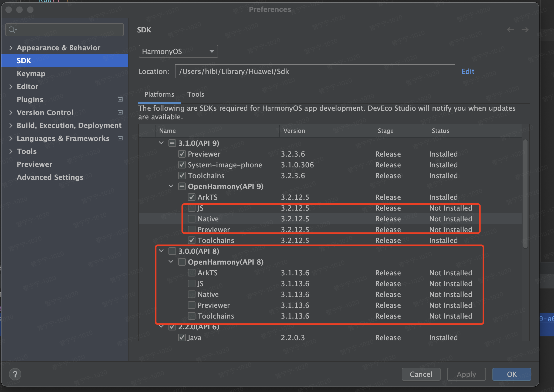Click the OK button
Screen dimensions: 554x392
pos(512,374)
